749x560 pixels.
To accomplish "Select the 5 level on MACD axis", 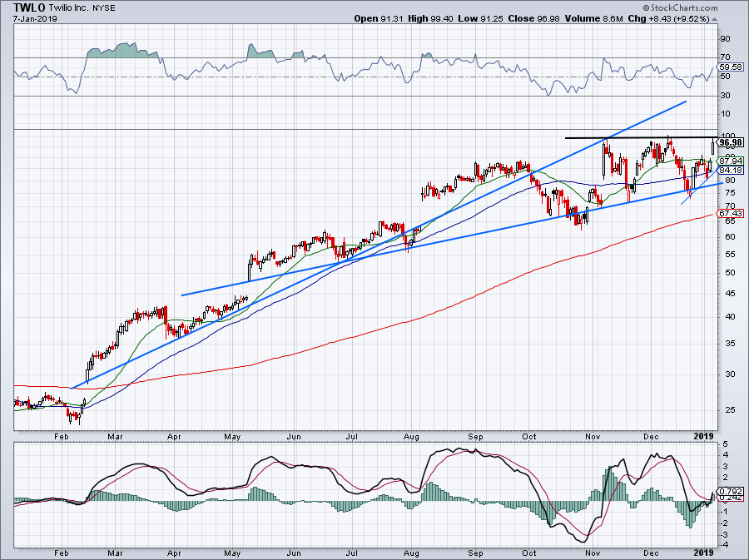I will pyautogui.click(x=726, y=444).
